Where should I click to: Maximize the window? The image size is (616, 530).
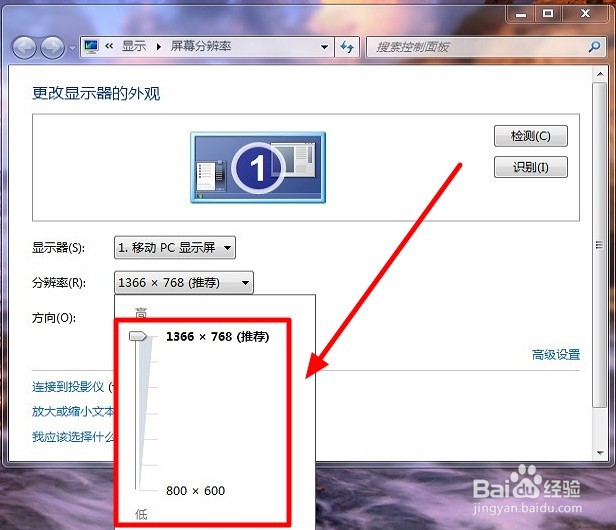tap(548, 14)
